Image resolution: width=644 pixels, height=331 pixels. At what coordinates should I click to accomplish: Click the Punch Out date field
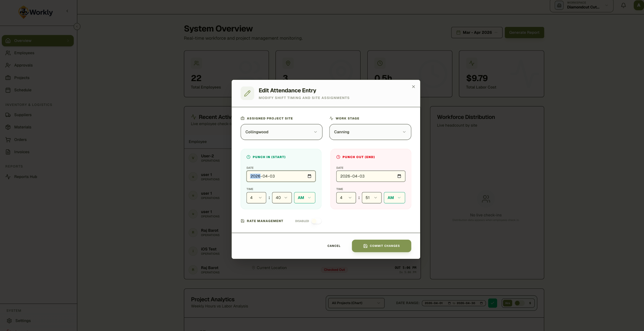[371, 176]
